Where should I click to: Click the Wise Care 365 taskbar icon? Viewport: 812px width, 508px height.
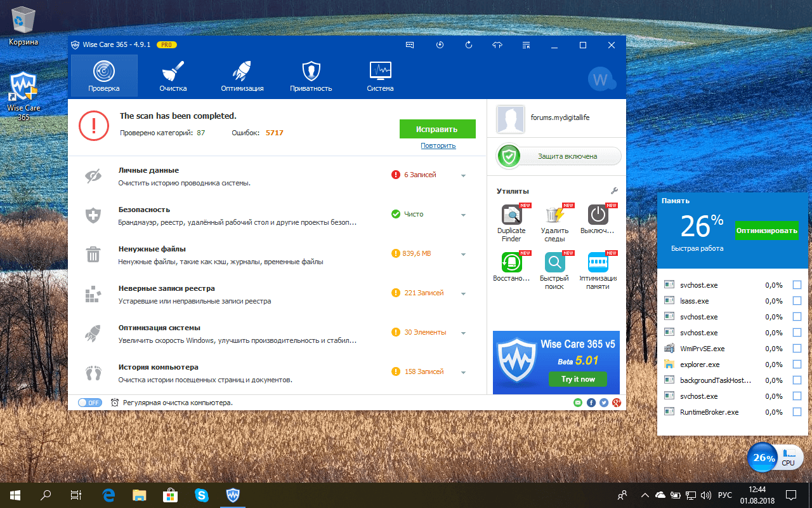tap(233, 495)
